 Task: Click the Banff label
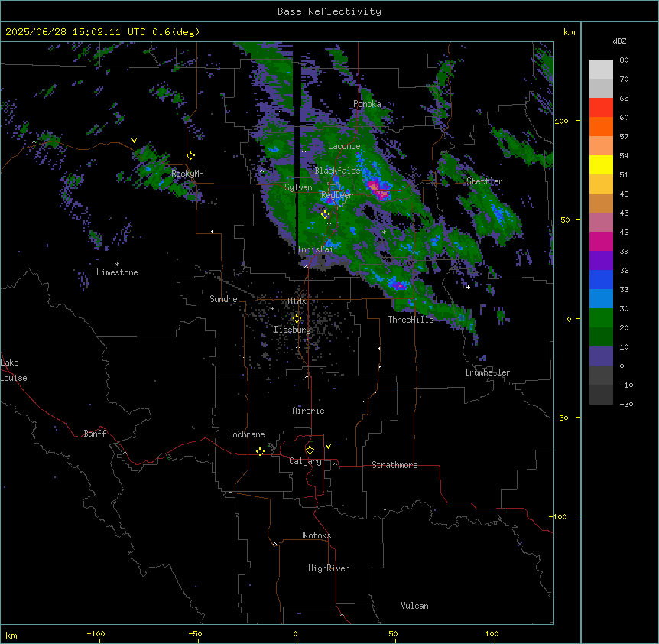[x=95, y=434]
